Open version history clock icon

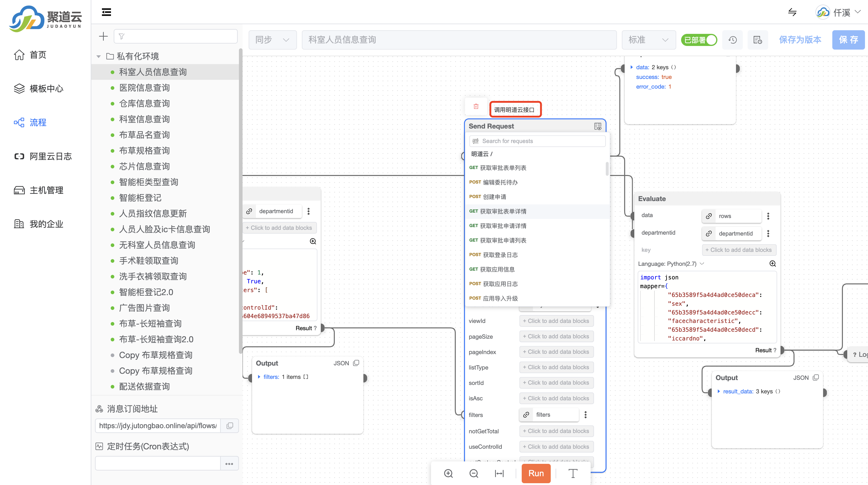pyautogui.click(x=733, y=40)
